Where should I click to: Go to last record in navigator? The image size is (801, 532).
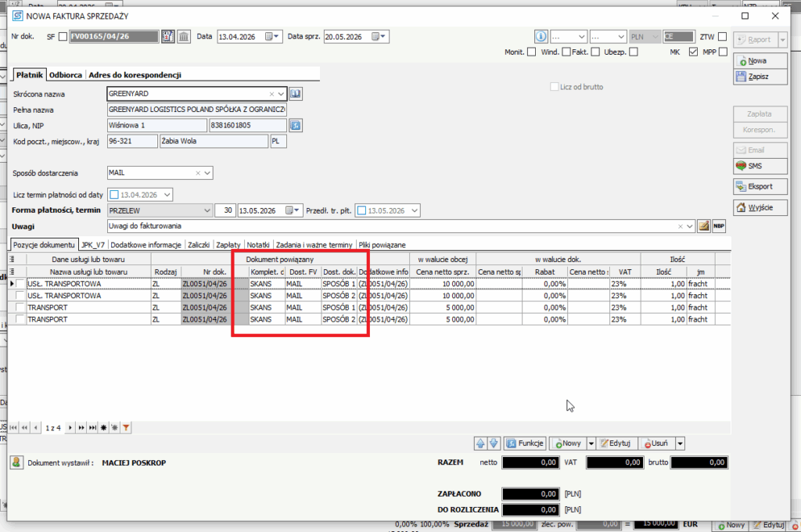[92, 428]
